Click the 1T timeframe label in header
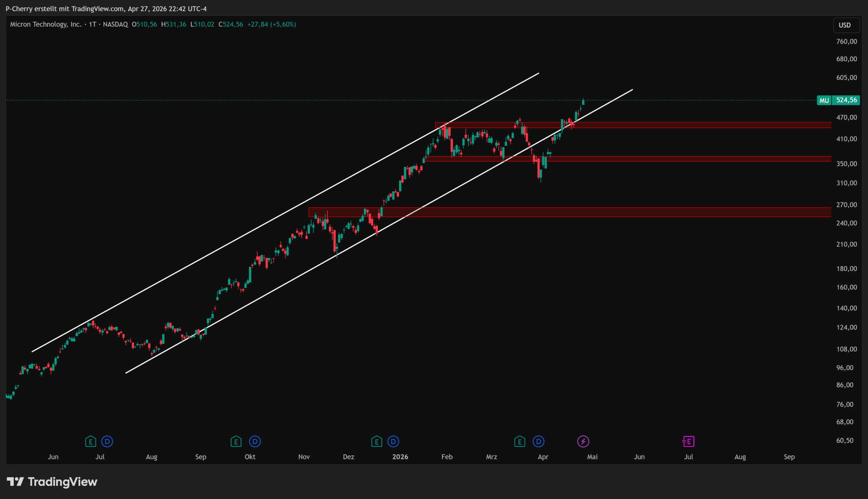This screenshot has width=868, height=499. pyautogui.click(x=93, y=24)
